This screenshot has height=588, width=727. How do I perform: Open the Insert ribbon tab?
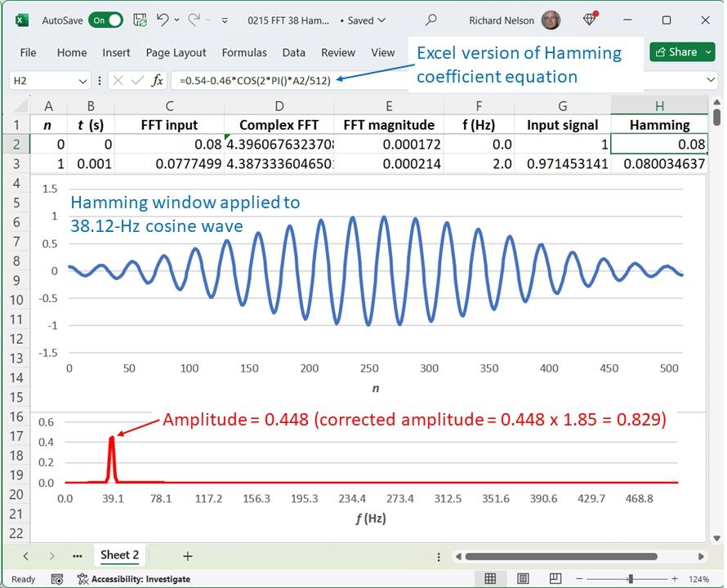pyautogui.click(x=116, y=52)
